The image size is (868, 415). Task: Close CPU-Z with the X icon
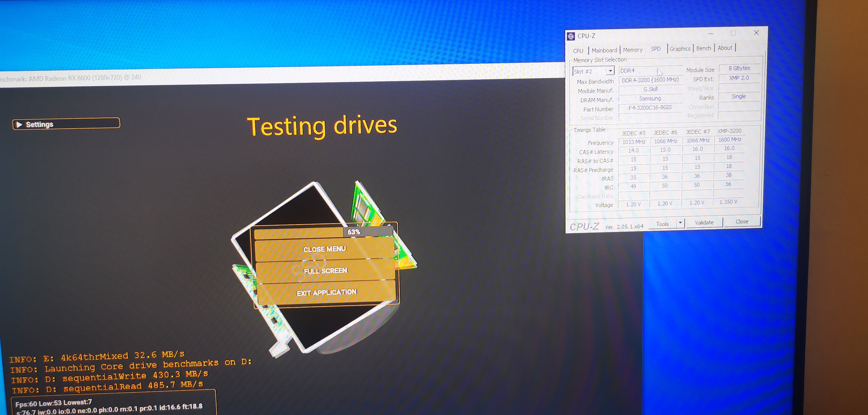[756, 33]
